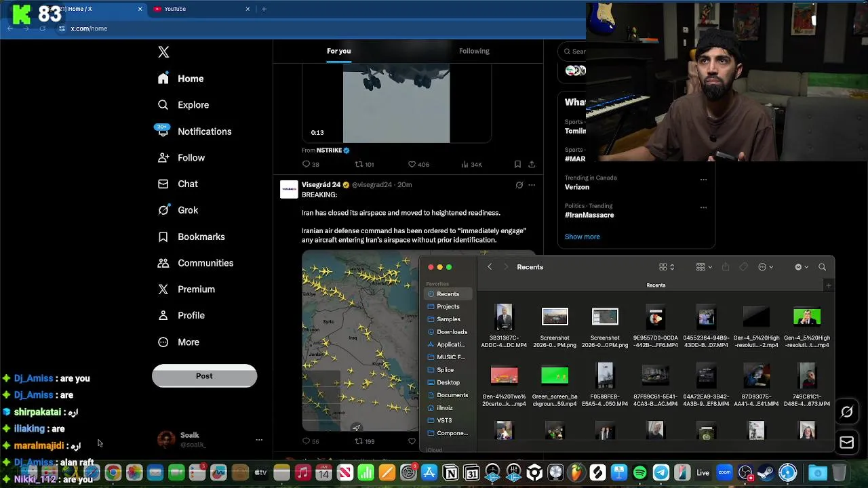Open Profile in the X sidebar

pos(181,316)
